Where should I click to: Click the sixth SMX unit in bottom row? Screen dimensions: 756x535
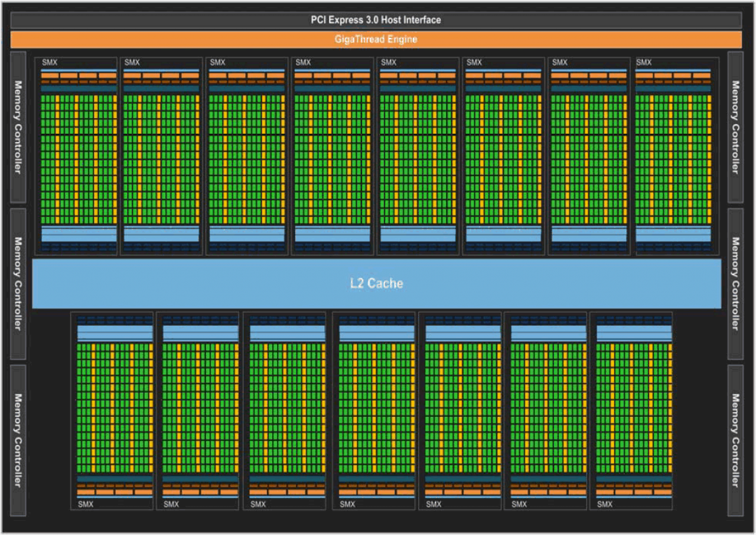click(x=545, y=411)
